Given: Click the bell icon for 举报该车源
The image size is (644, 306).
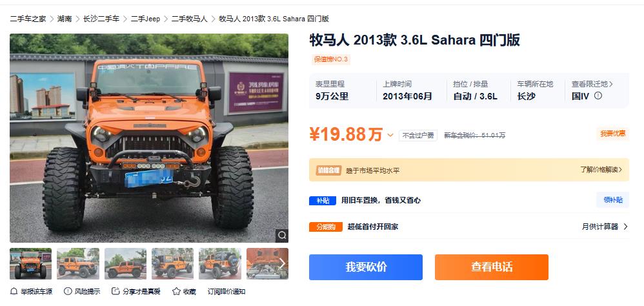Looking at the screenshot, I should (x=14, y=292).
